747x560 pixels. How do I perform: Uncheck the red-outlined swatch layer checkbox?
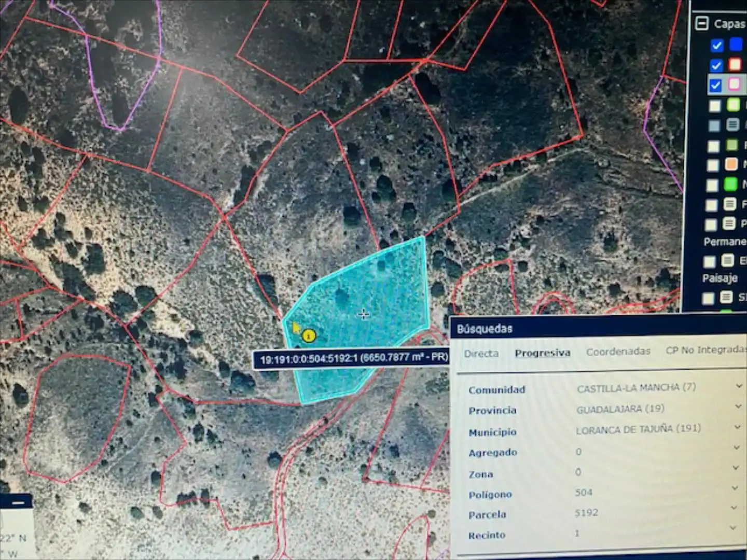pyautogui.click(x=716, y=66)
